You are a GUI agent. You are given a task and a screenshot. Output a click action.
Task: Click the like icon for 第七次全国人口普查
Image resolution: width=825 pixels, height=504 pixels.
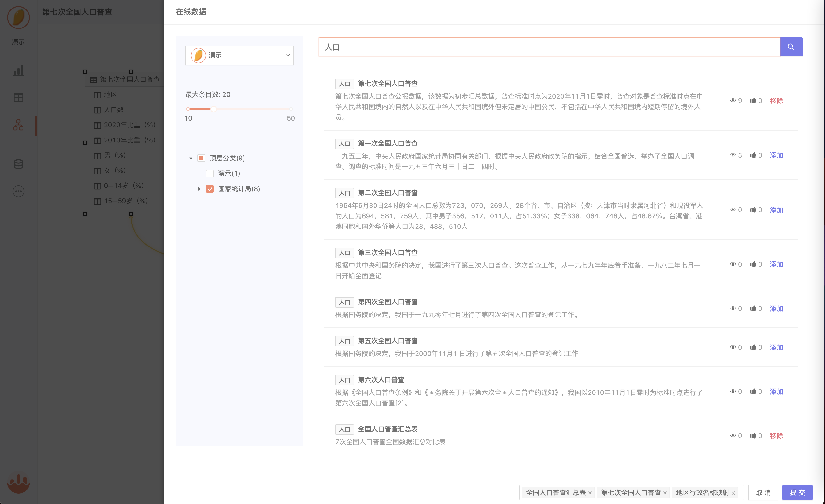pyautogui.click(x=753, y=100)
